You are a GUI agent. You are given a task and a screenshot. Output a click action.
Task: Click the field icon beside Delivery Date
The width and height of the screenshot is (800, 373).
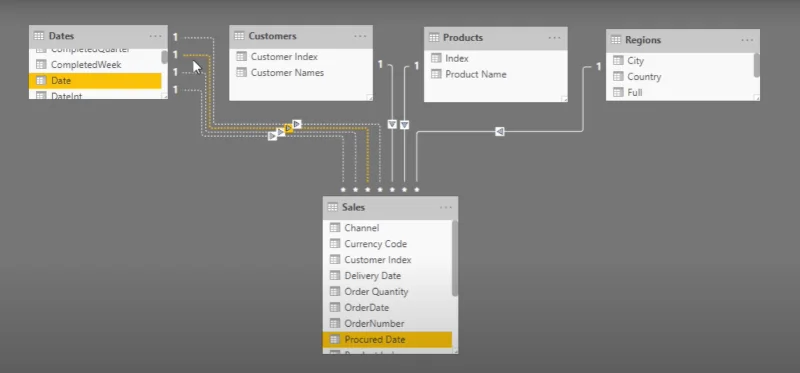pos(335,276)
